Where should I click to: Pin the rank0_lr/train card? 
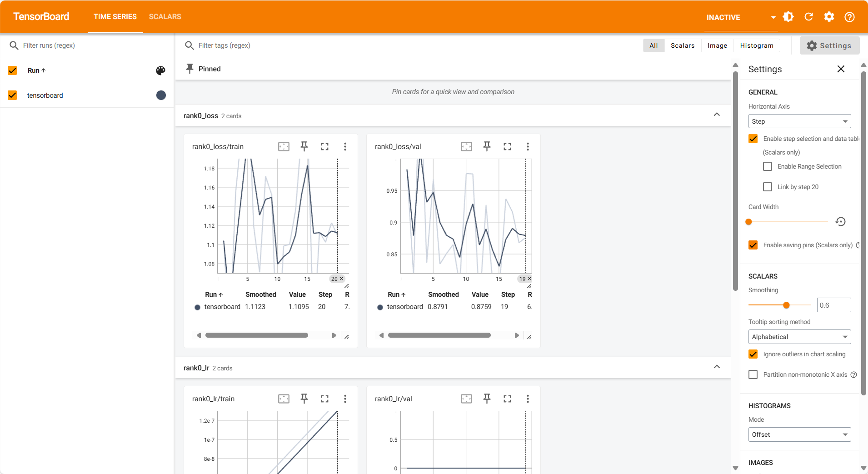[304, 399]
